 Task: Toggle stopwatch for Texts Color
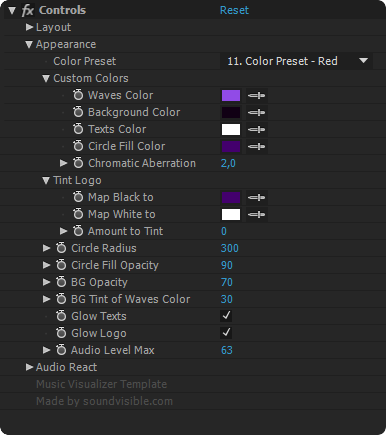click(x=78, y=129)
